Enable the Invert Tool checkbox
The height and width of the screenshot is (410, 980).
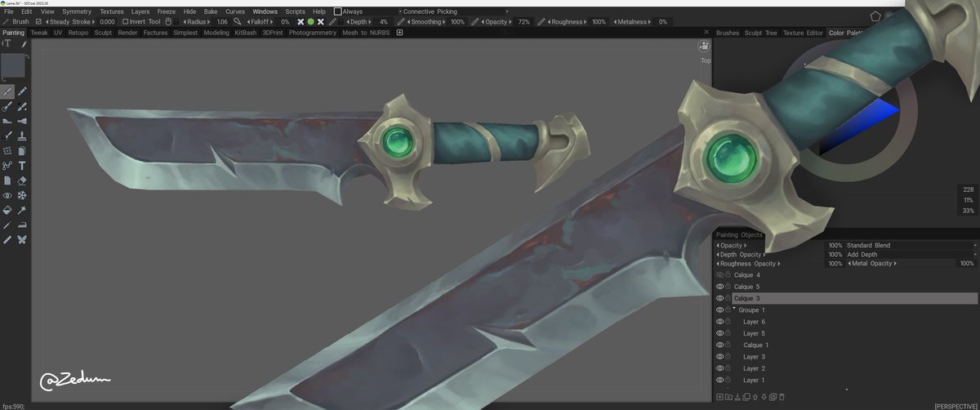click(125, 22)
